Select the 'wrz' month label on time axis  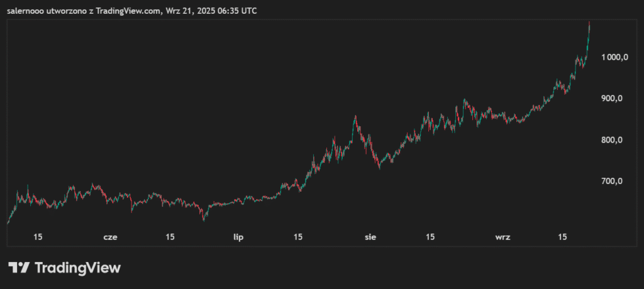[x=502, y=237]
